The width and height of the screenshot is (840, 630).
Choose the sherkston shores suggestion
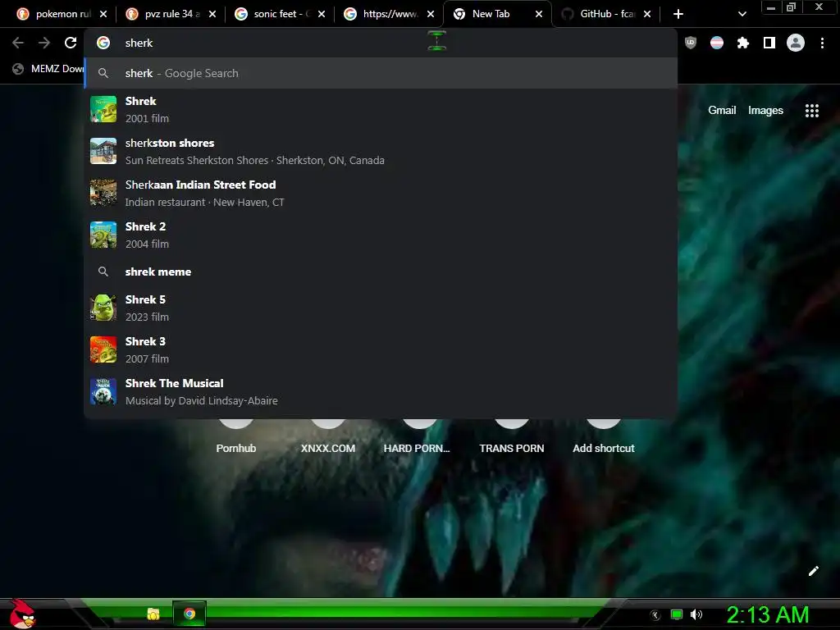click(381, 151)
